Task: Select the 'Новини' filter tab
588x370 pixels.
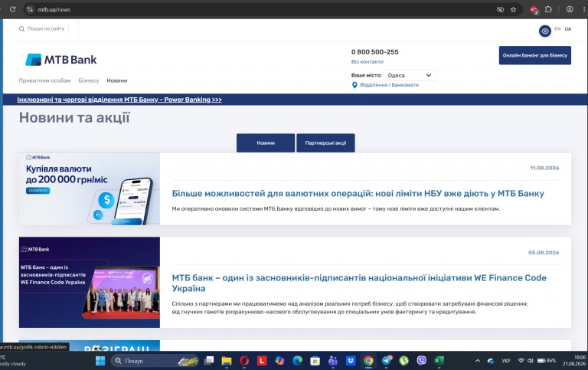Action: (x=266, y=143)
